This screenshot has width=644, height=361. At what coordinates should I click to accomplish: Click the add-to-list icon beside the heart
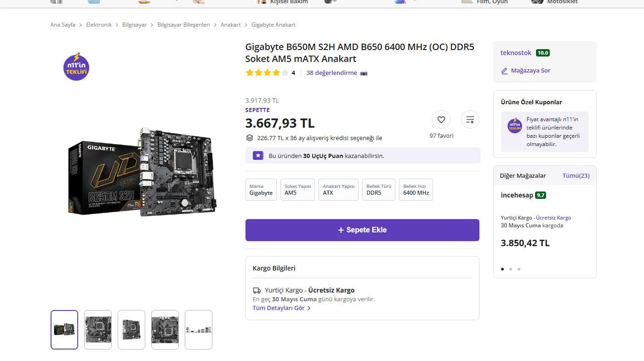pos(470,120)
